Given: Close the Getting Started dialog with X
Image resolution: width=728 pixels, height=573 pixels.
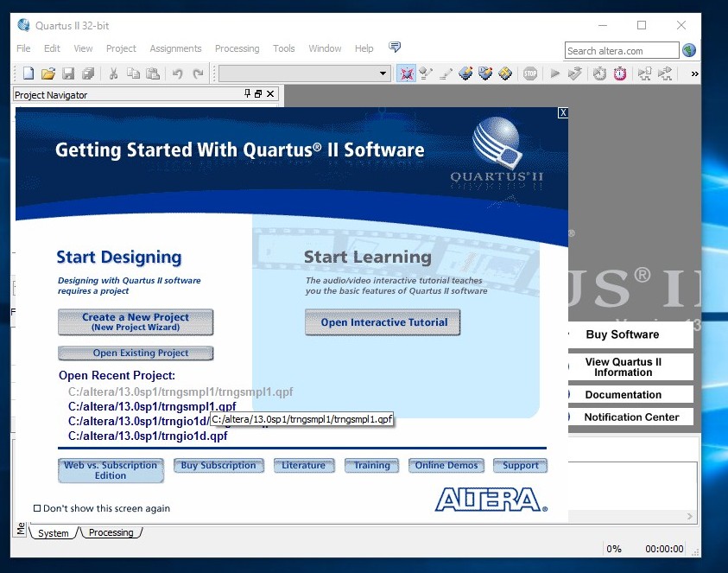Looking at the screenshot, I should pyautogui.click(x=563, y=112).
